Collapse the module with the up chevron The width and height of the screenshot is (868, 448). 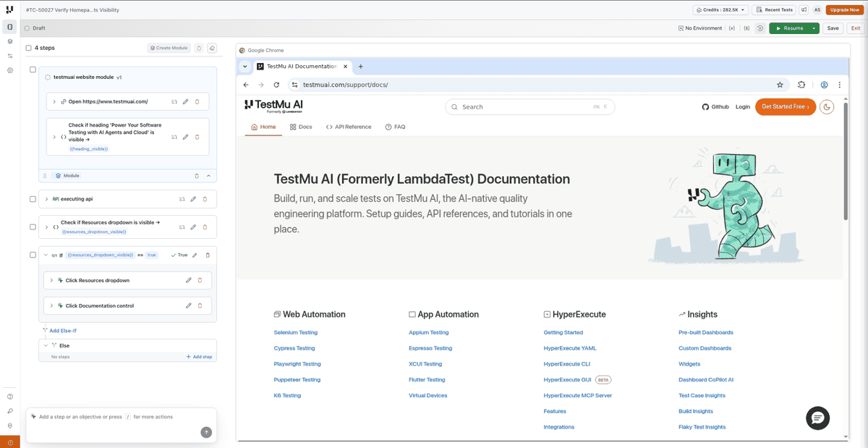[209, 176]
